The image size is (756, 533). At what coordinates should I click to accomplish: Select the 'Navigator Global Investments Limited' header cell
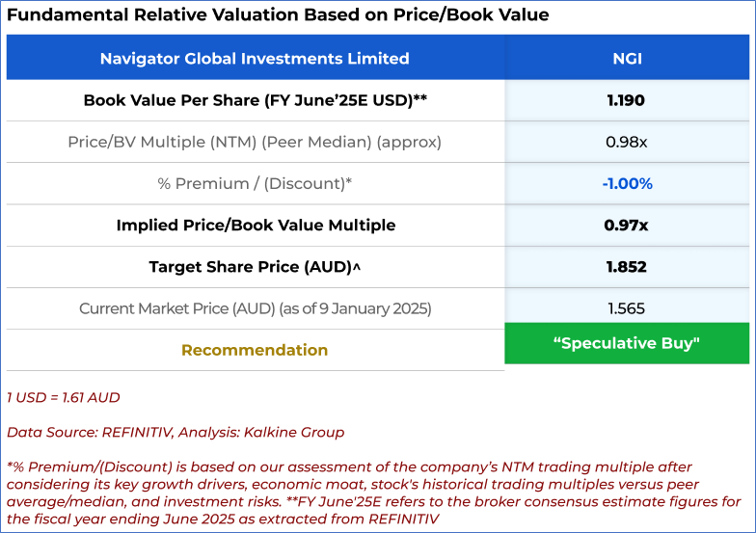tap(255, 58)
